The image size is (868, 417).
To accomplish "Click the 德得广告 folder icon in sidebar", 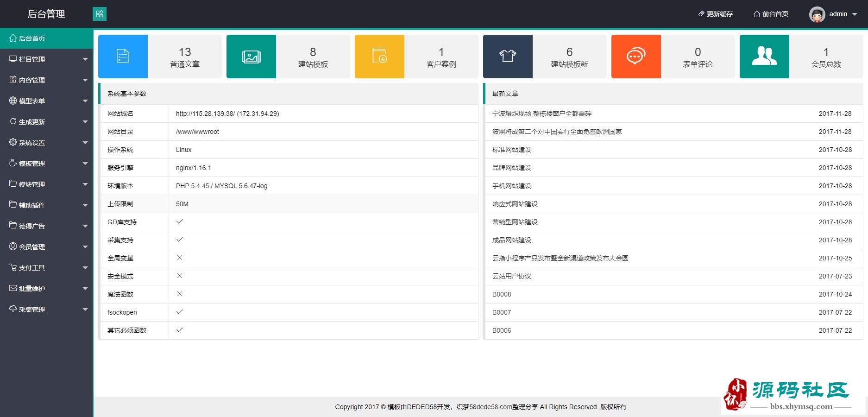I will tap(13, 226).
